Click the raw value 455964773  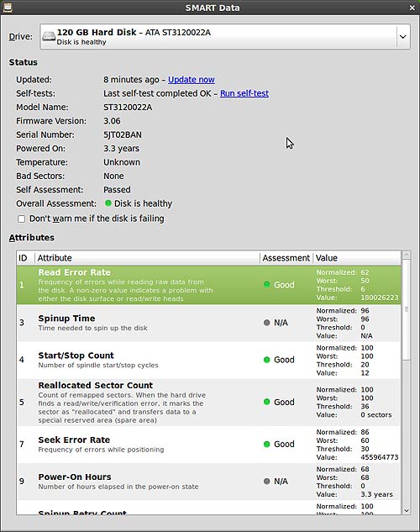pyautogui.click(x=380, y=457)
